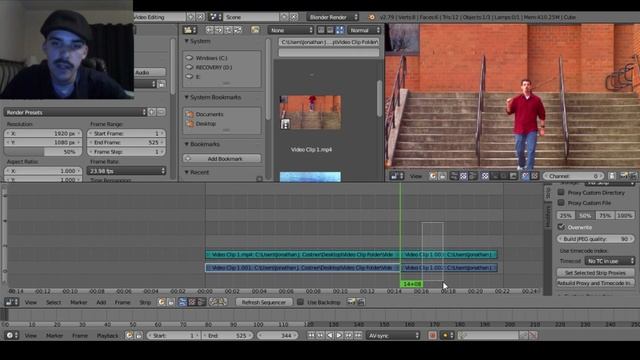
Task: Open the sequencer Add menu
Action: click(101, 302)
